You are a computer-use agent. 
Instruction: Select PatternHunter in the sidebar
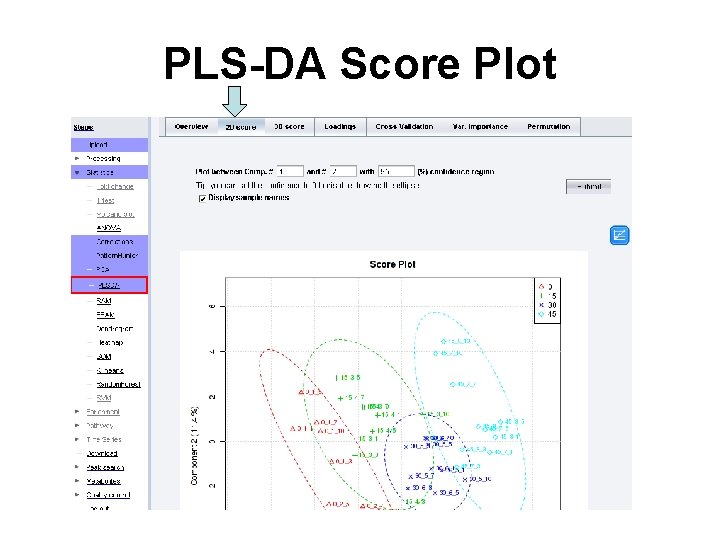(117, 255)
